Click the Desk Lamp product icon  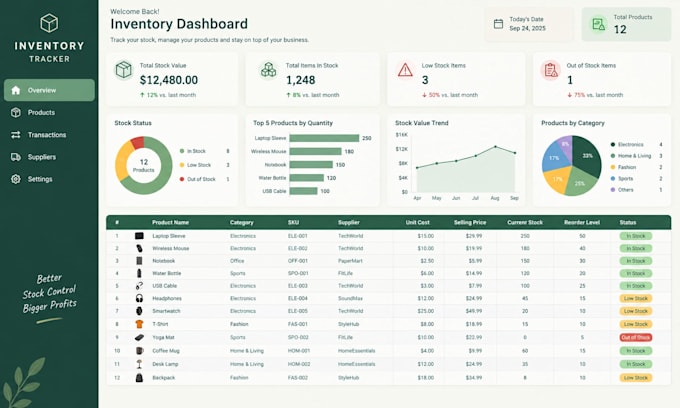(x=139, y=364)
